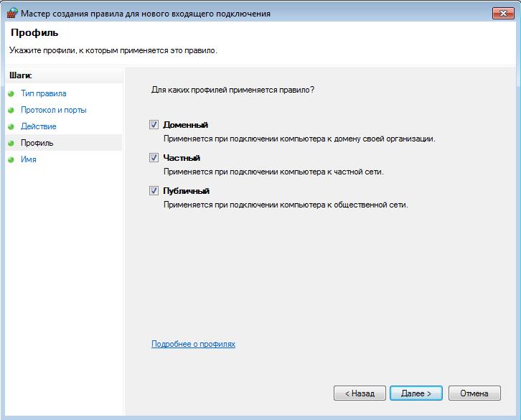
Task: Click green bullet beside Имя step
Action: [x=11, y=159]
